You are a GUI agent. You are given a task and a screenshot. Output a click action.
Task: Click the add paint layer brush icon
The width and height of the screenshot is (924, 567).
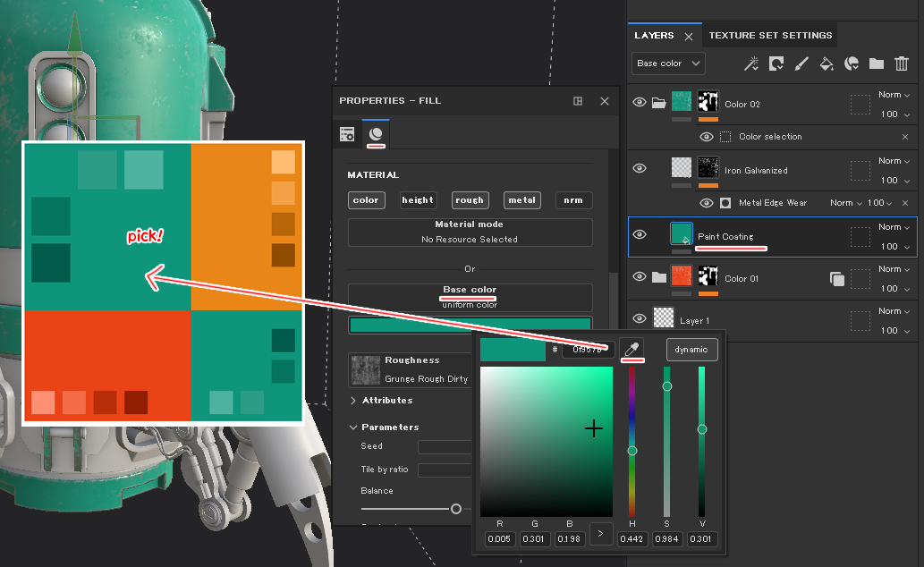click(x=801, y=63)
